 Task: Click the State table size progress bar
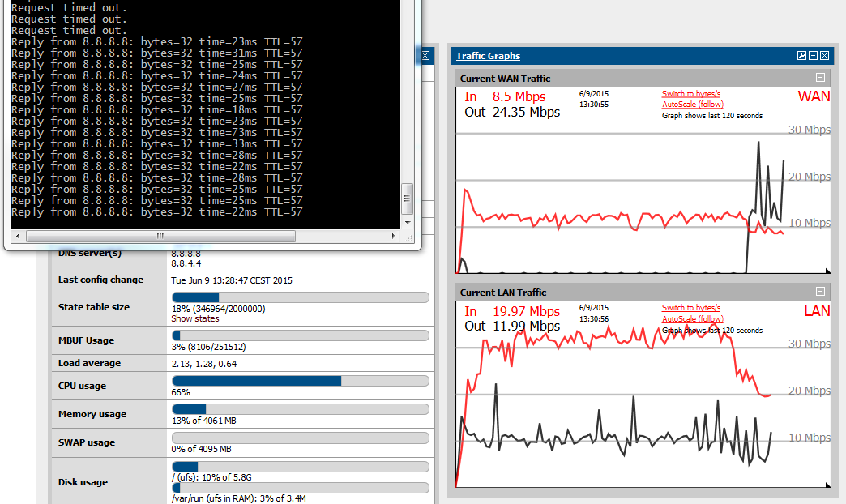coord(300,297)
